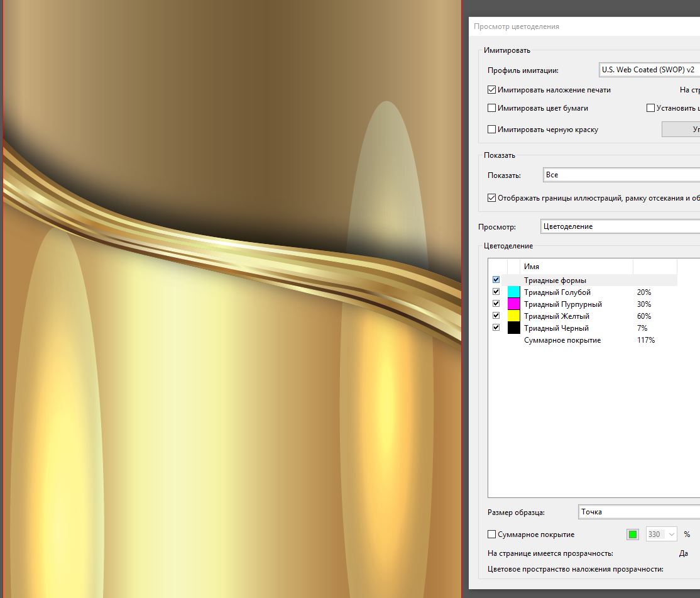Viewport: 700px width, 598px height.
Task: Click the 'Просмотр цветоделения' dialog title
Action: pyautogui.click(x=517, y=26)
